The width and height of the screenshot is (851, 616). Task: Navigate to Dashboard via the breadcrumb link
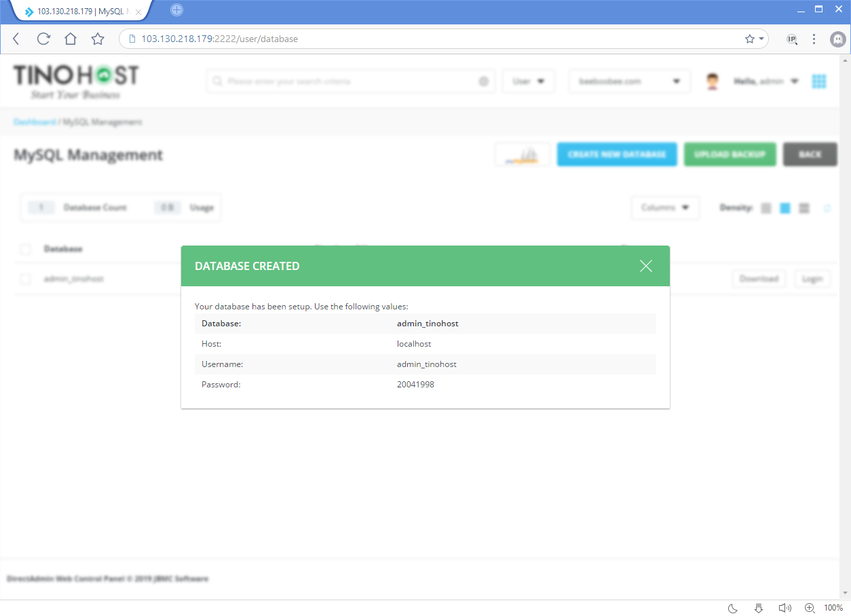pyautogui.click(x=34, y=121)
